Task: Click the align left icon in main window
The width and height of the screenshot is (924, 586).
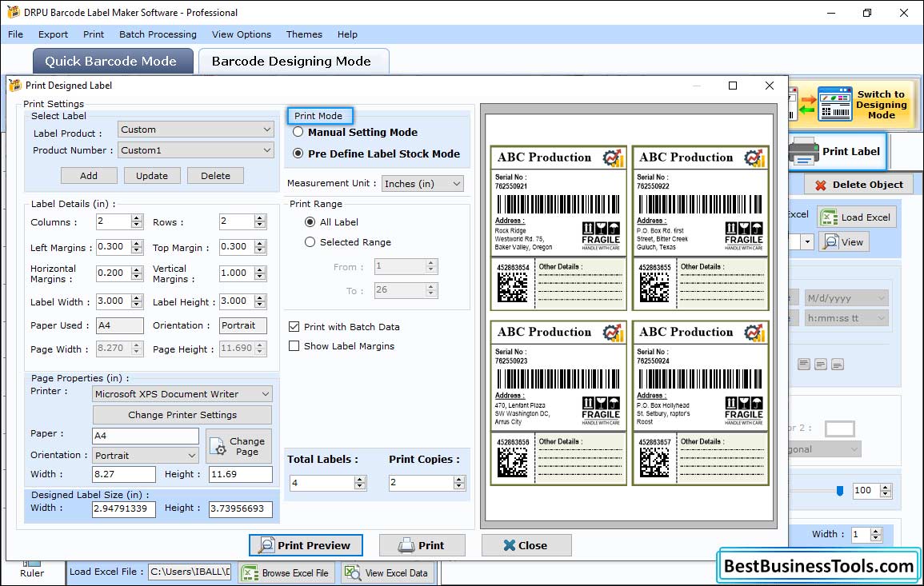Action: [x=804, y=365]
